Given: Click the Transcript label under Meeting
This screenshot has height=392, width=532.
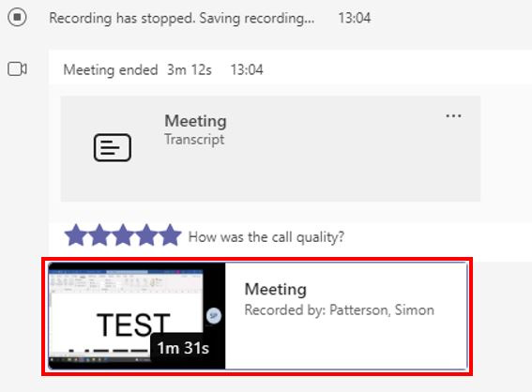Looking at the screenshot, I should point(194,140).
